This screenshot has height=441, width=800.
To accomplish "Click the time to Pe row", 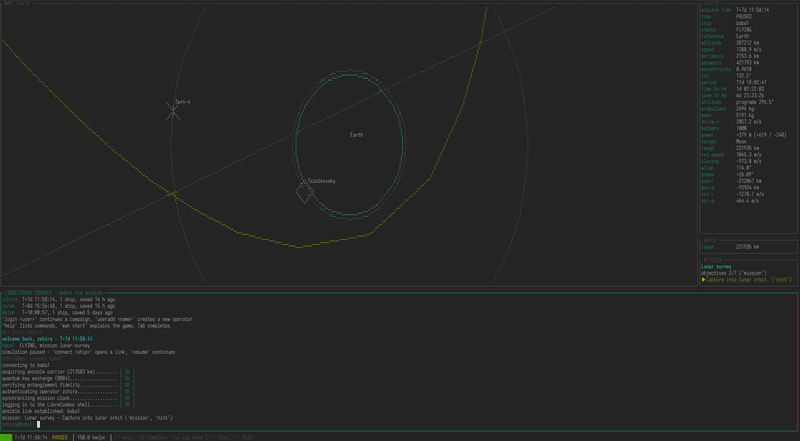I will (x=733, y=89).
